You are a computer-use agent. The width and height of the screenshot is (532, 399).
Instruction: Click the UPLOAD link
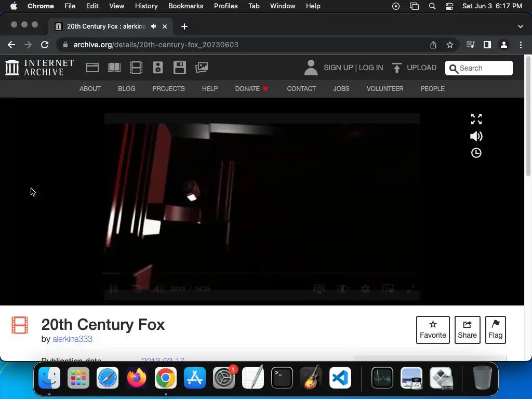pos(421,68)
